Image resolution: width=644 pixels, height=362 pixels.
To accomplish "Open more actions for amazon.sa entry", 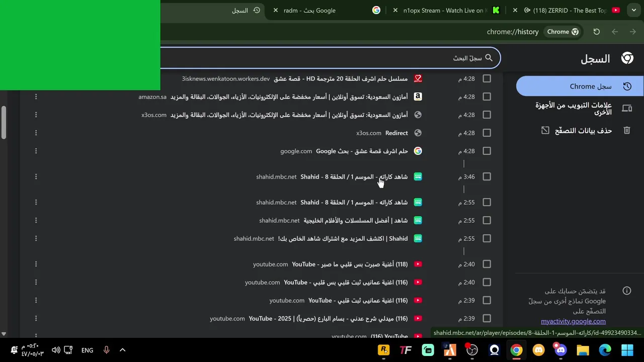I will (36, 97).
